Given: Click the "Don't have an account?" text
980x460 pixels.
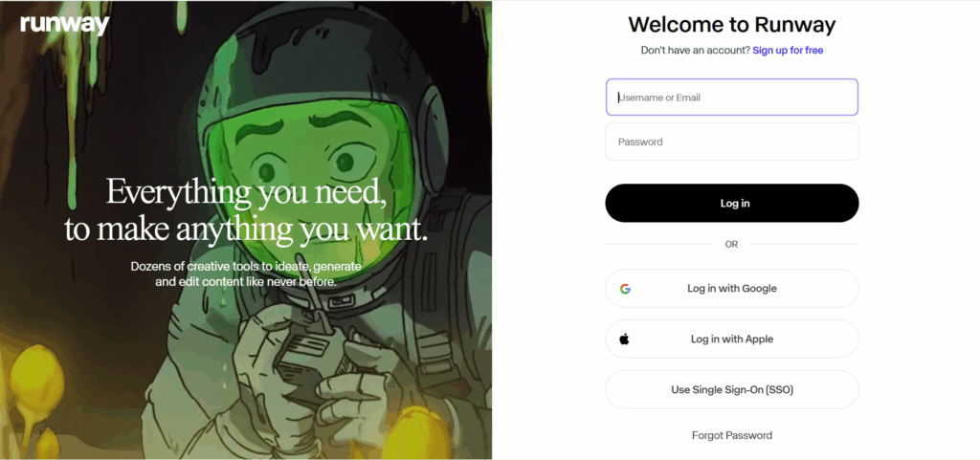Looking at the screenshot, I should click(695, 50).
